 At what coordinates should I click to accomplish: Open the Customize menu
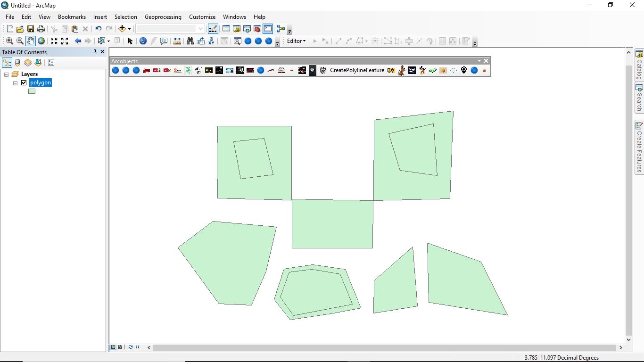(x=202, y=16)
